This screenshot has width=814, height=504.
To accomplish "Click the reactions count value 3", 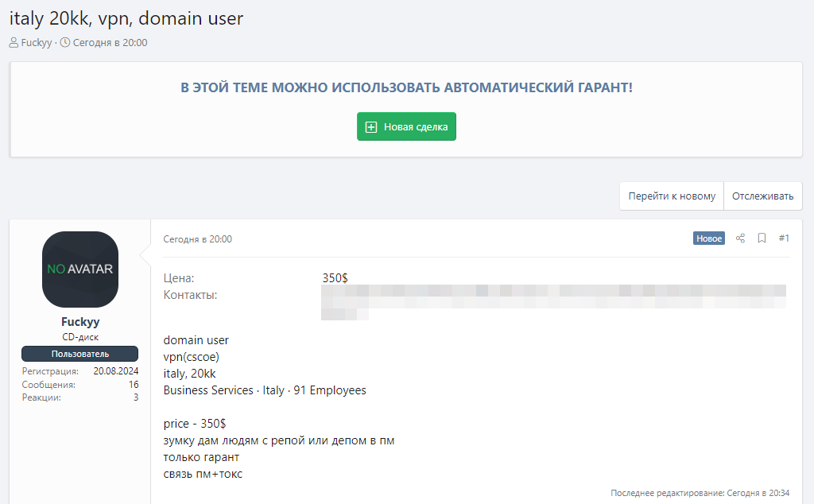I will point(136,397).
